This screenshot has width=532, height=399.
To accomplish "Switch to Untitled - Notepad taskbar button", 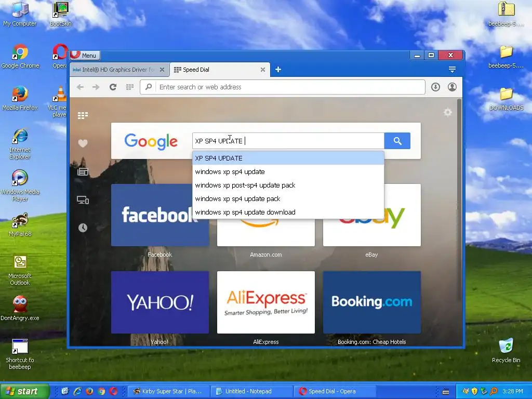I will [x=251, y=391].
